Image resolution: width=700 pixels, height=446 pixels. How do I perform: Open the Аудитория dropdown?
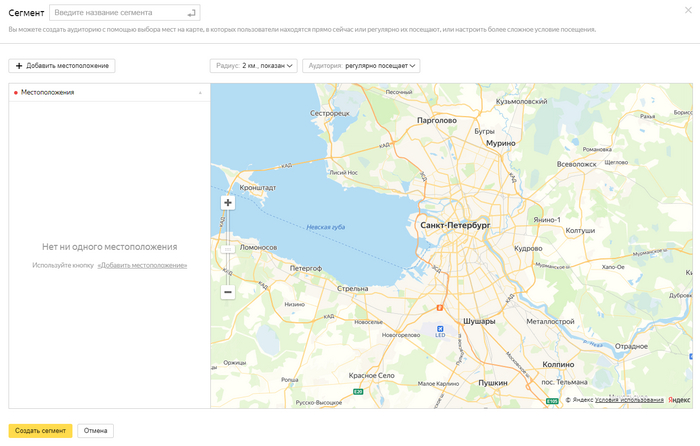[x=361, y=66]
